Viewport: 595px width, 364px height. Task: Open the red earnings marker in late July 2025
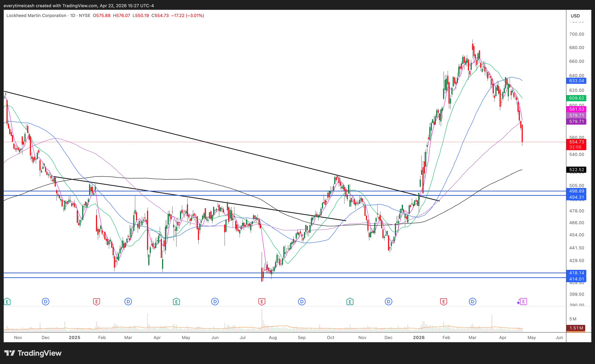pos(262,301)
